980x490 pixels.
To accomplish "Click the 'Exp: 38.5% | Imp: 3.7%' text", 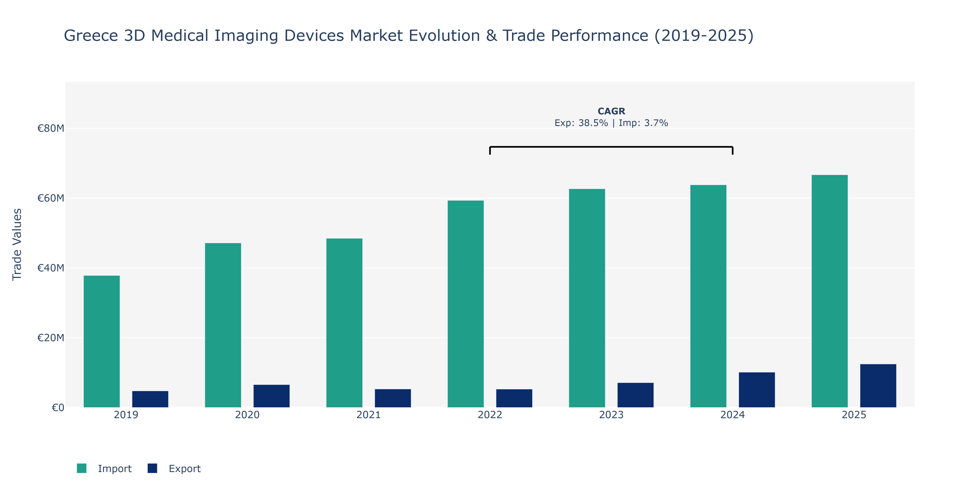I will point(611,123).
